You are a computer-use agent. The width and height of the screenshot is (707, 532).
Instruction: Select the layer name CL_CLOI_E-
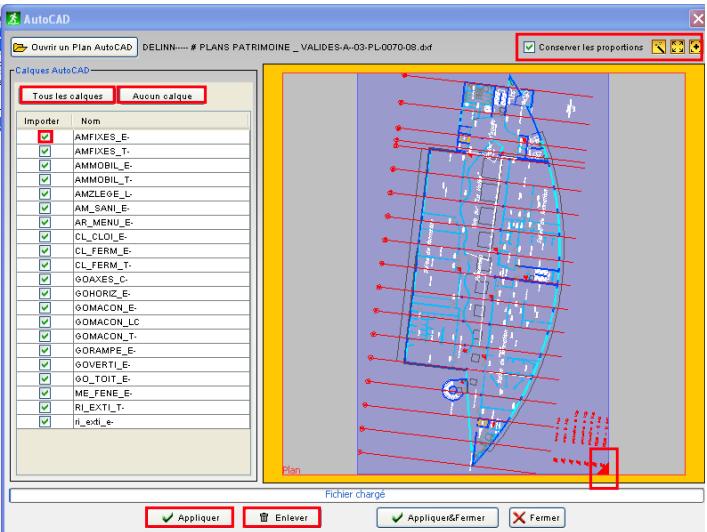[x=101, y=236]
